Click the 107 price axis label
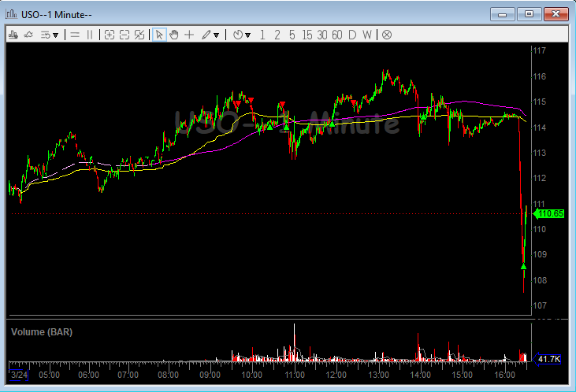Image resolution: width=576 pixels, height=392 pixels. (540, 305)
